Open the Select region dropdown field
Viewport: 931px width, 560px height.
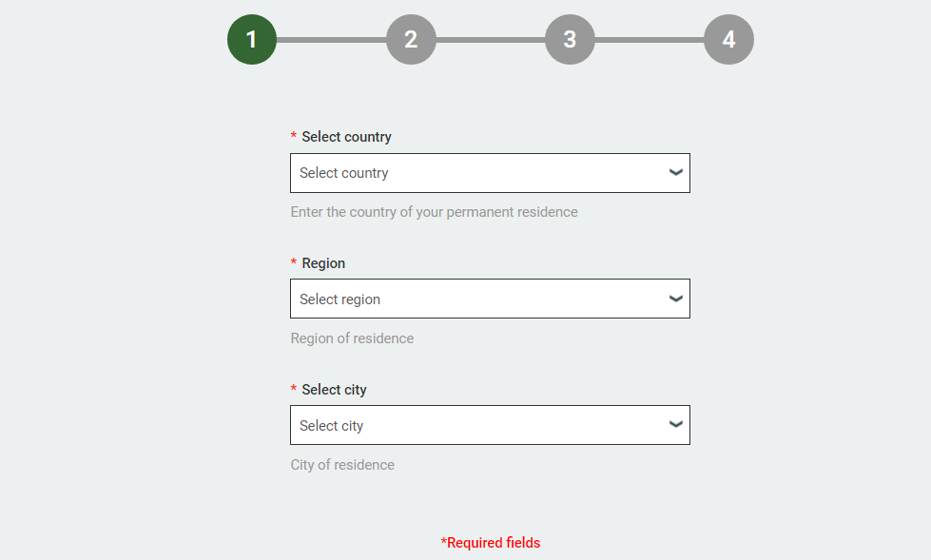pyautogui.click(x=475, y=299)
